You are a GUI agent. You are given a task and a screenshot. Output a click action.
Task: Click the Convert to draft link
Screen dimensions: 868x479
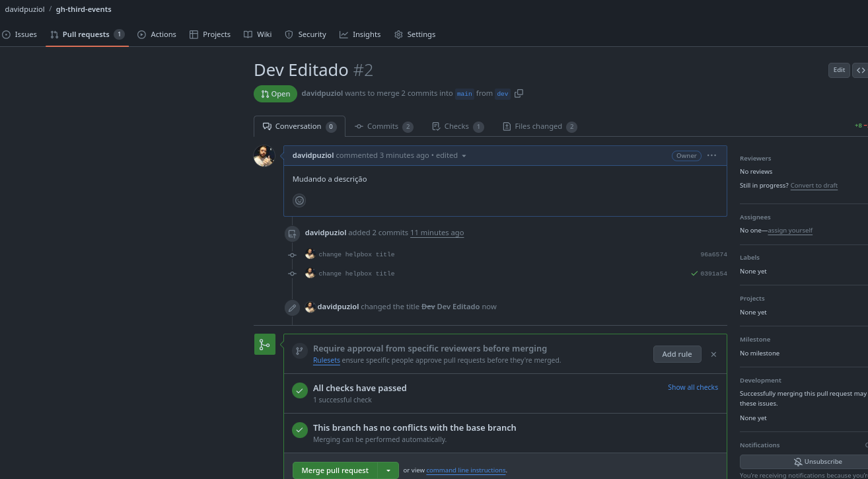pos(814,186)
